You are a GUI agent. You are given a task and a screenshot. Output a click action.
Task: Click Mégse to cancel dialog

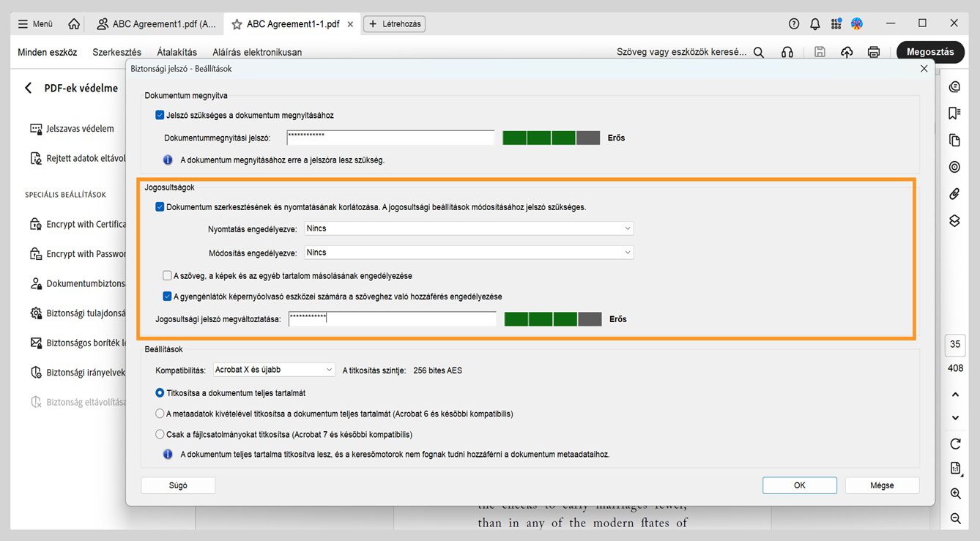tap(882, 485)
